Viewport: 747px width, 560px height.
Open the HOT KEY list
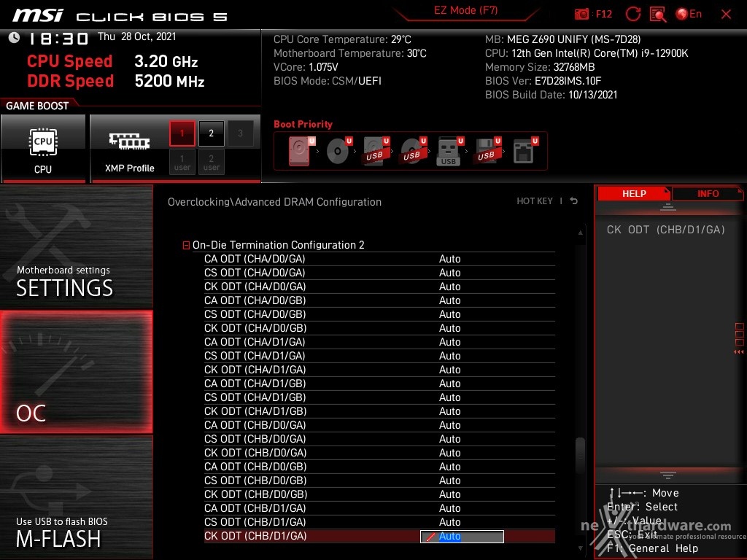[x=535, y=201]
